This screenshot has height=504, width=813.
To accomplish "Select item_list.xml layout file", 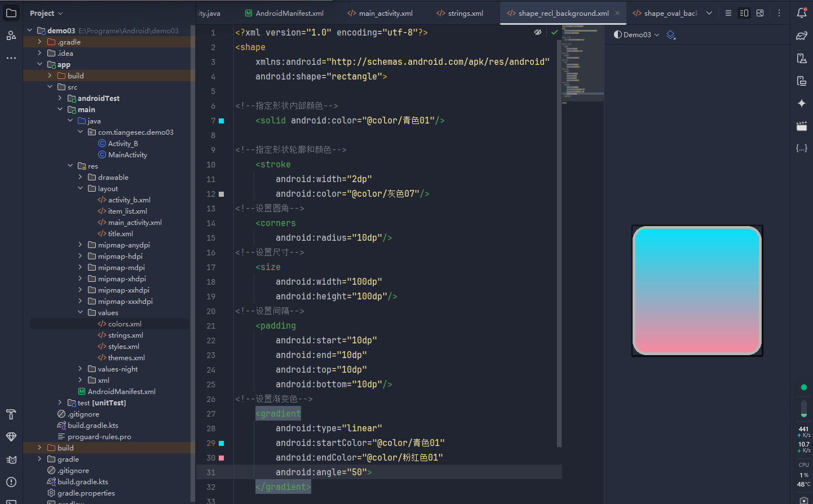I will (122, 211).
